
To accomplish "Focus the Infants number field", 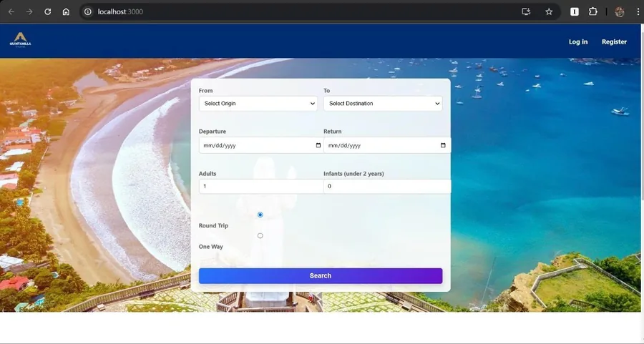I will pyautogui.click(x=387, y=186).
